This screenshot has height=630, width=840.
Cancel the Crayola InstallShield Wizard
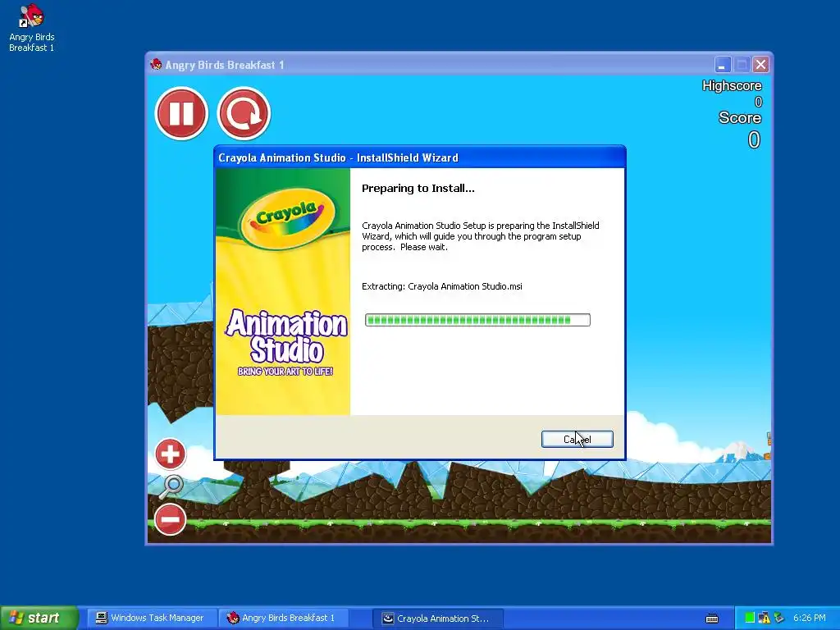[x=577, y=440]
